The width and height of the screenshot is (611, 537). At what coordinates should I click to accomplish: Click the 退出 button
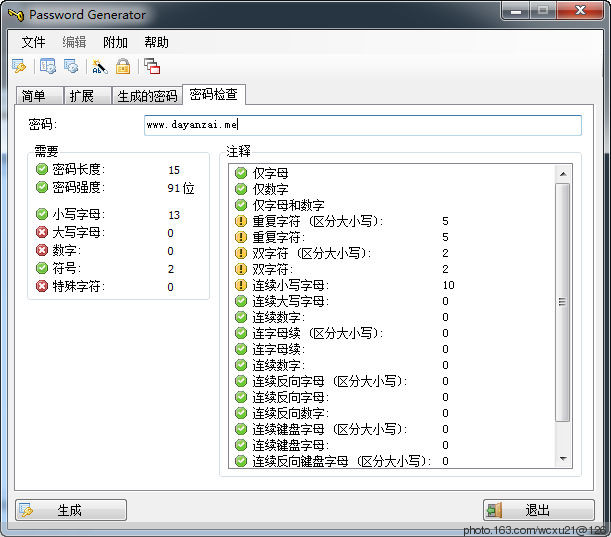(539, 510)
